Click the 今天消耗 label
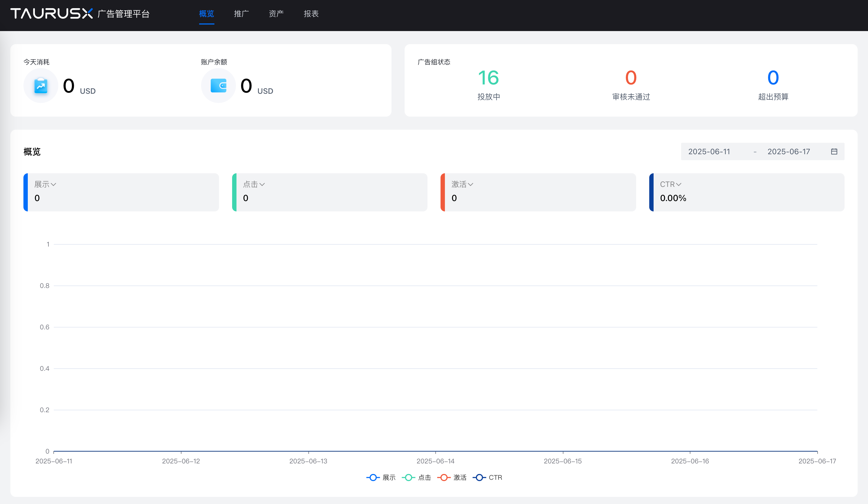This screenshot has height=504, width=868. click(x=37, y=62)
